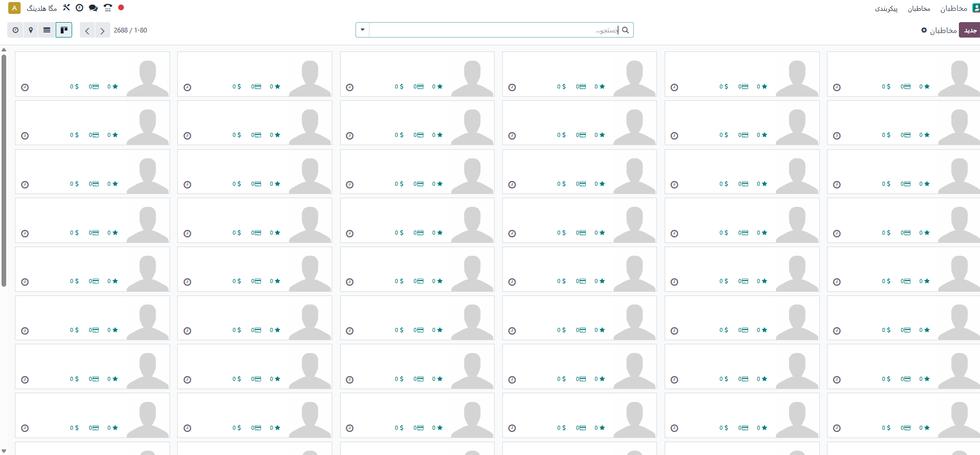Open the activities clock in top bar

tap(79, 8)
